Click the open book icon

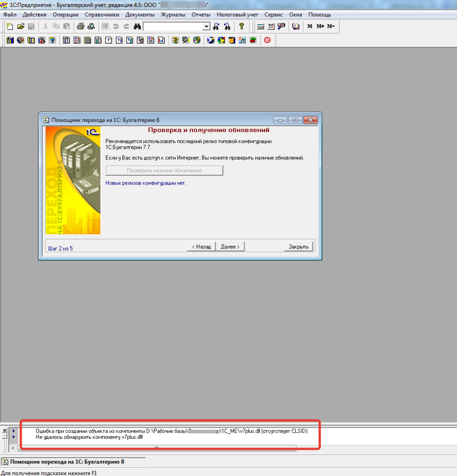[296, 26]
